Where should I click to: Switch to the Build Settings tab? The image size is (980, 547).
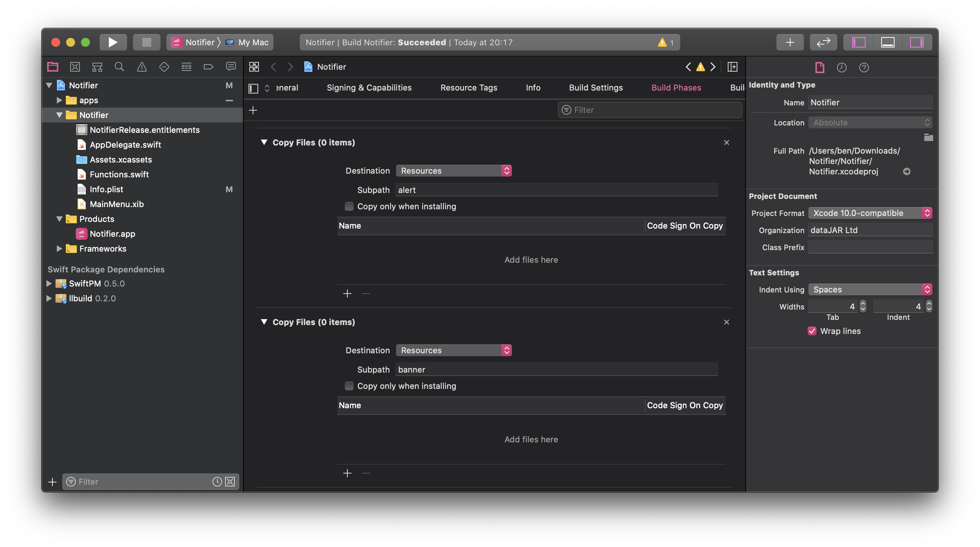coord(596,88)
